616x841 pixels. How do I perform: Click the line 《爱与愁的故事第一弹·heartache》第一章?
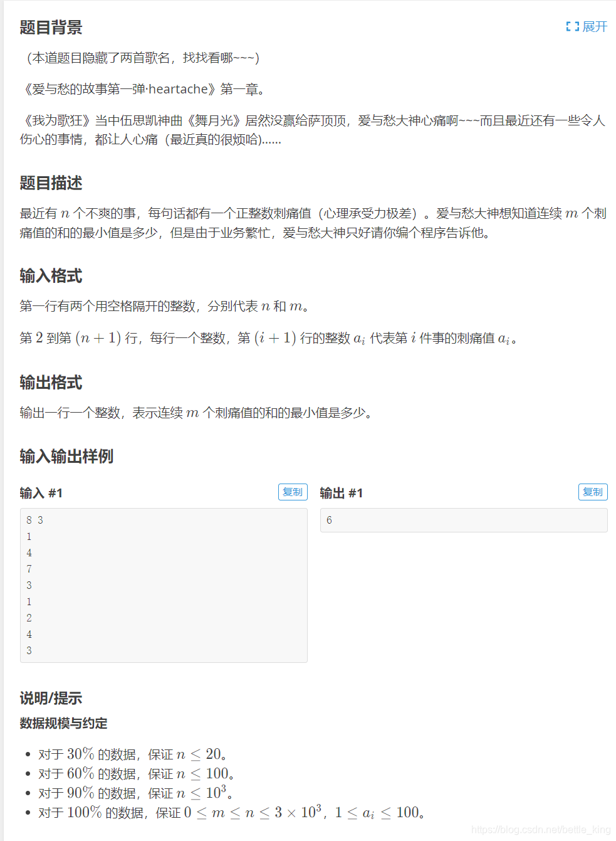[144, 89]
